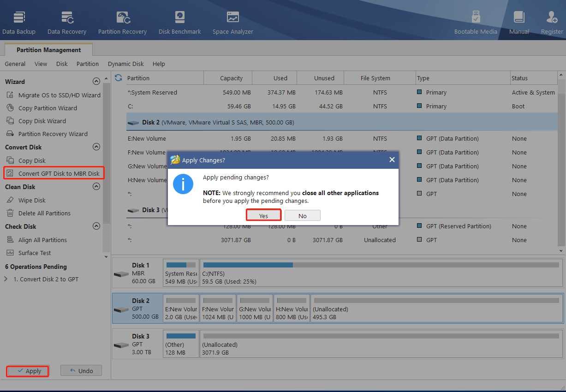Select Align All Partitions

pos(36,240)
